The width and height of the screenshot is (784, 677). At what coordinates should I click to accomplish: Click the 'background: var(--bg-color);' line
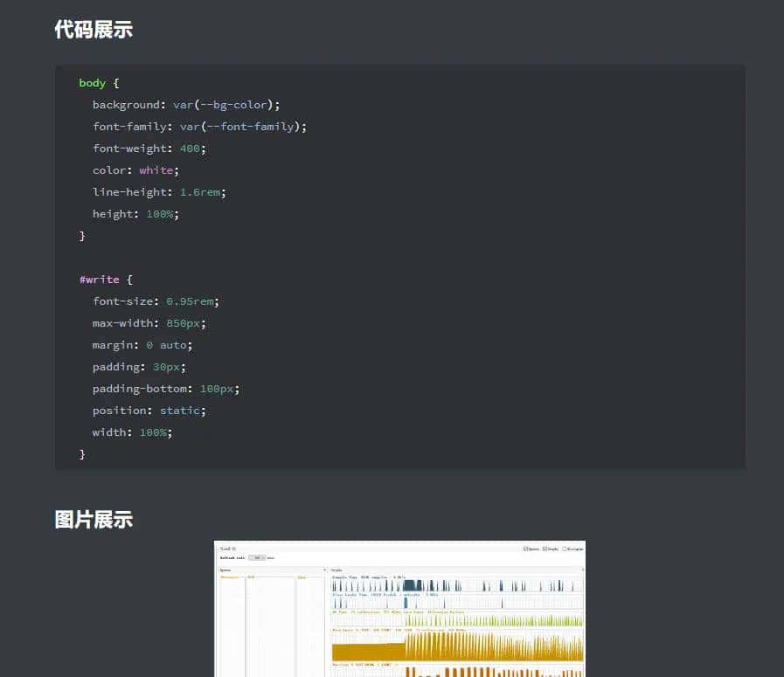coord(186,105)
